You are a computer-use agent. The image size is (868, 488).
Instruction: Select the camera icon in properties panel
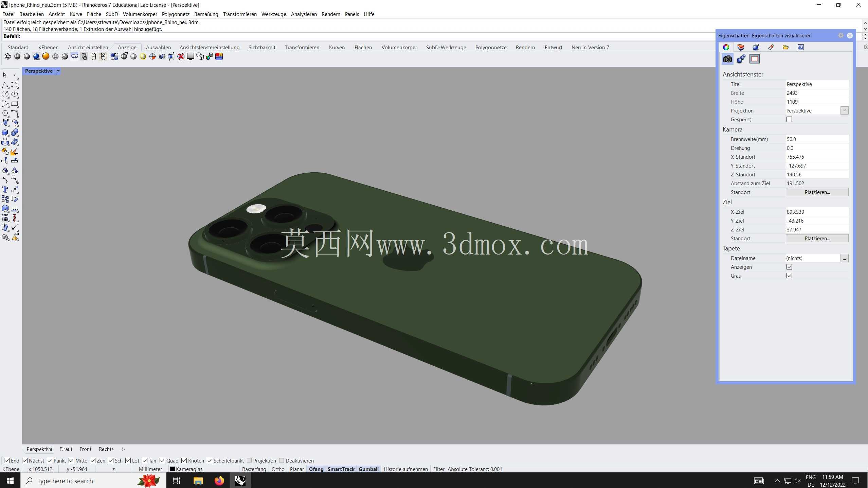pos(727,59)
